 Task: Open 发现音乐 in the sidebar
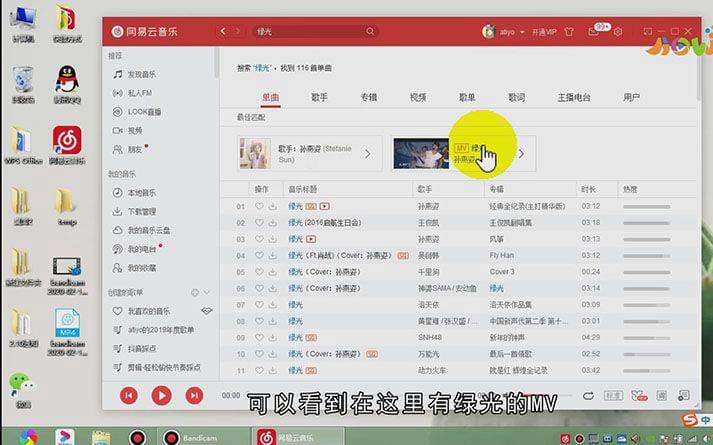135,74
